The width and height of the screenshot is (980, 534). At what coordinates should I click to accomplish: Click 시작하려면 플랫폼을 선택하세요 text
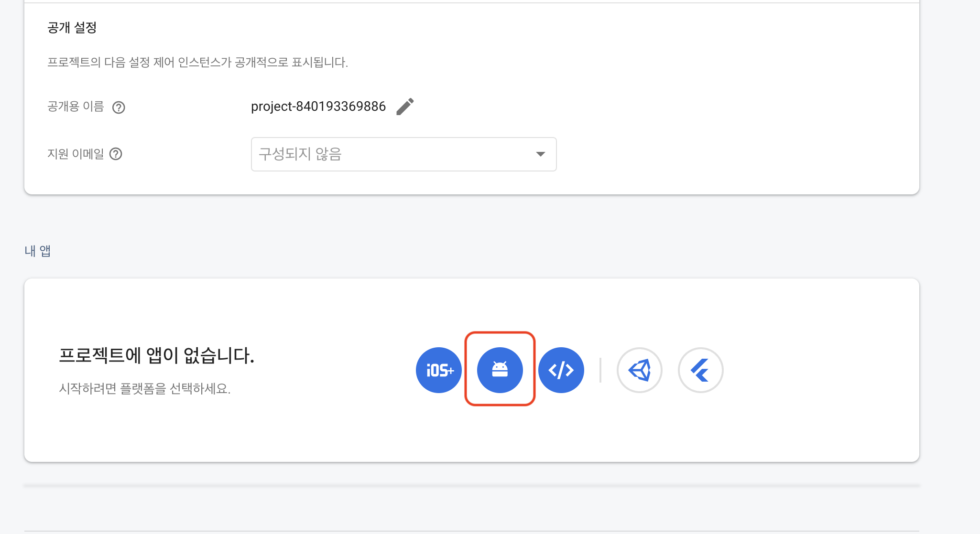click(x=144, y=389)
